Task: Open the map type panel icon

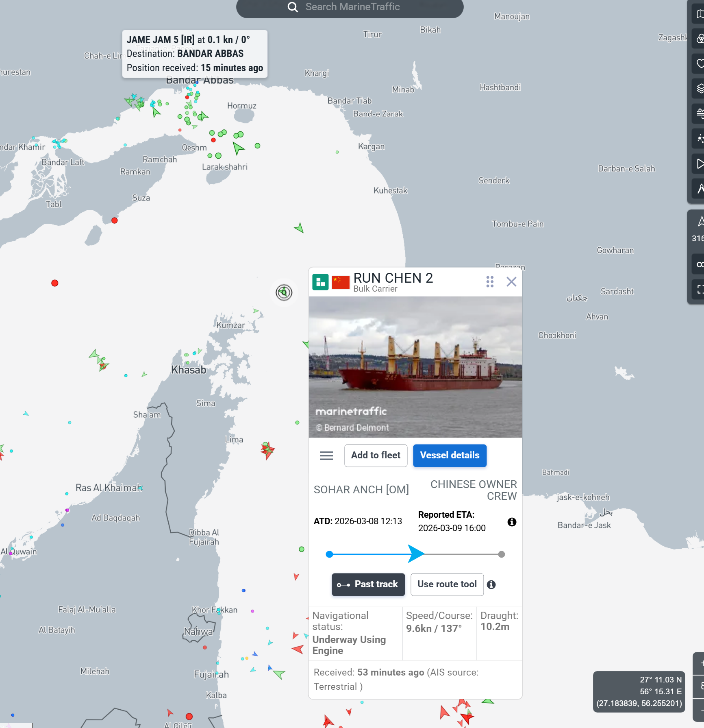Action: pos(699,14)
